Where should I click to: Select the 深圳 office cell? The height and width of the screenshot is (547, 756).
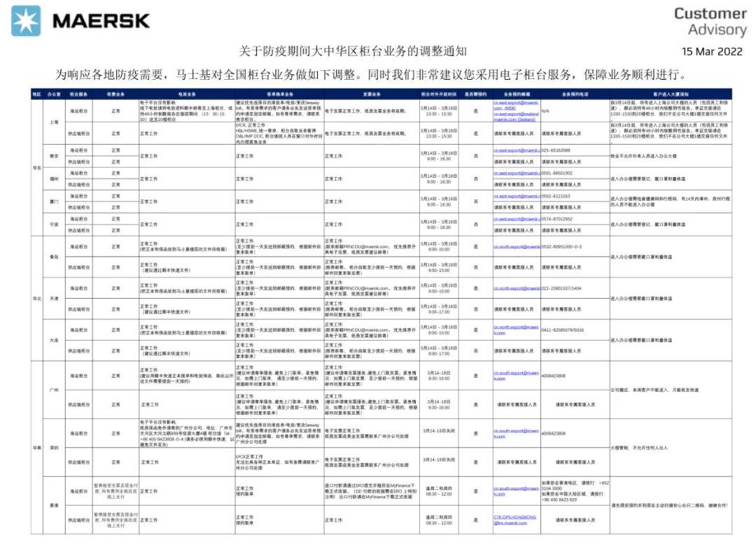point(54,447)
